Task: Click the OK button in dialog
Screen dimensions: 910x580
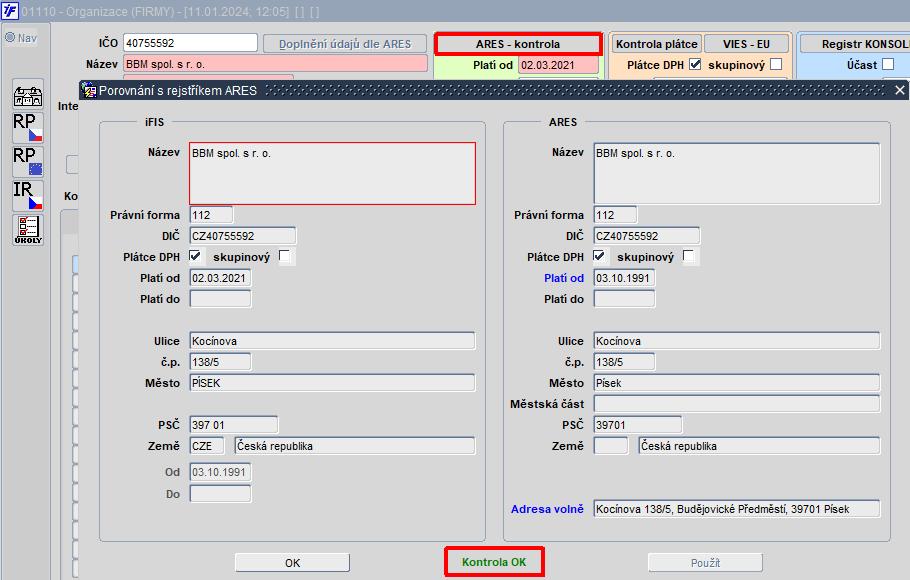Action: coord(292,563)
